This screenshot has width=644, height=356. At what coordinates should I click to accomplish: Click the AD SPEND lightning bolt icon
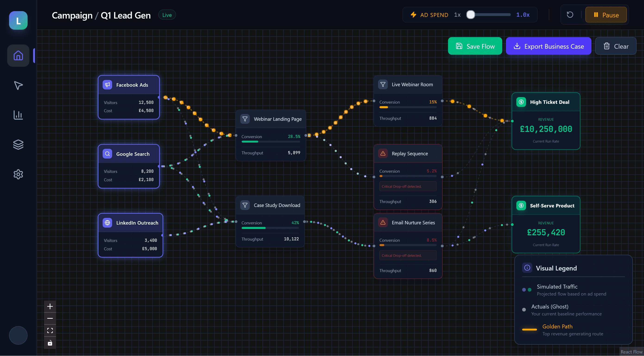(x=414, y=15)
